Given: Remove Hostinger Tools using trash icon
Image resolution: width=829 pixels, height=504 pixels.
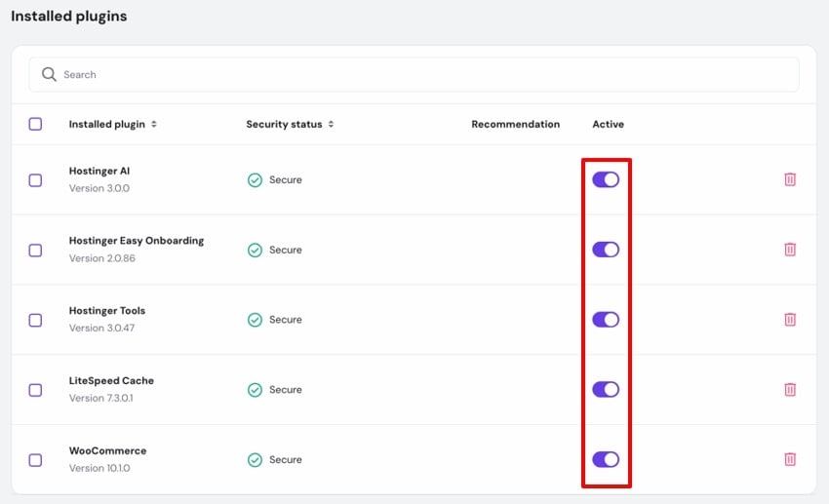Looking at the screenshot, I should click(790, 320).
